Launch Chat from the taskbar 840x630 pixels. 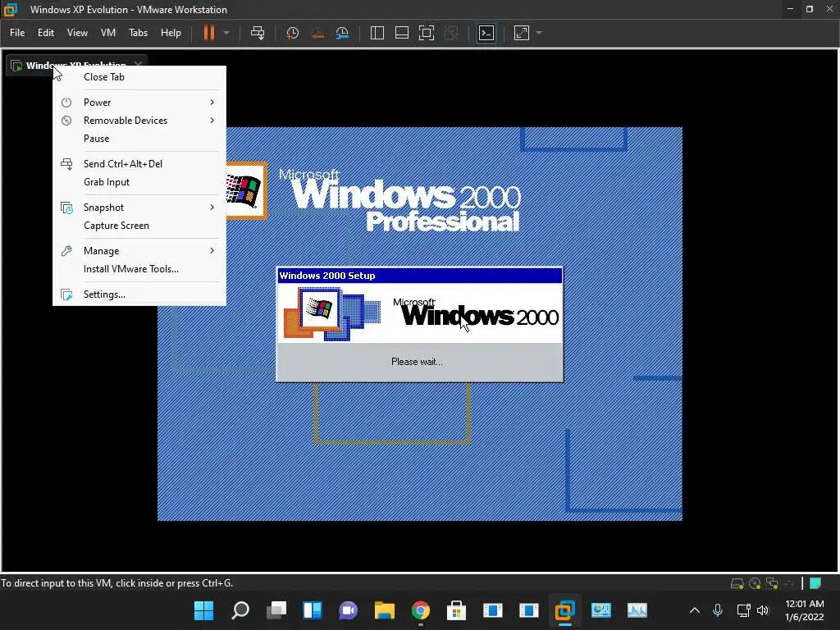click(x=348, y=610)
